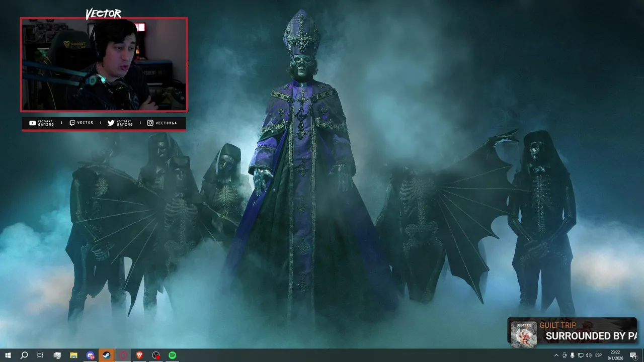Open network status tray icon

581,355
